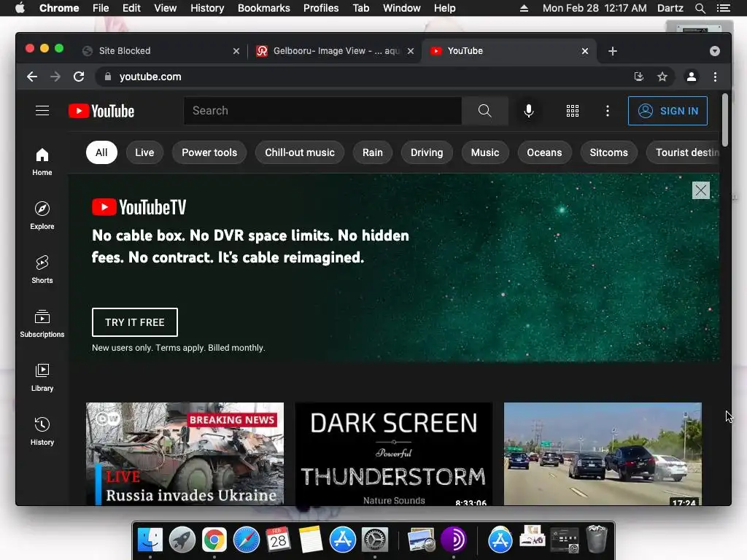Open the Bookmarks menu
Viewport: 747px width, 560px height.
[x=263, y=8]
